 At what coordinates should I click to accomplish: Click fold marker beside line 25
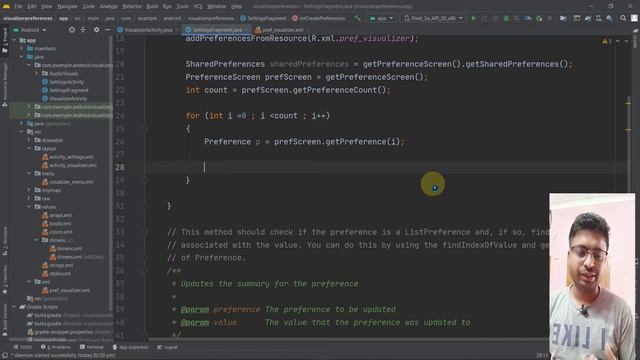[145, 129]
